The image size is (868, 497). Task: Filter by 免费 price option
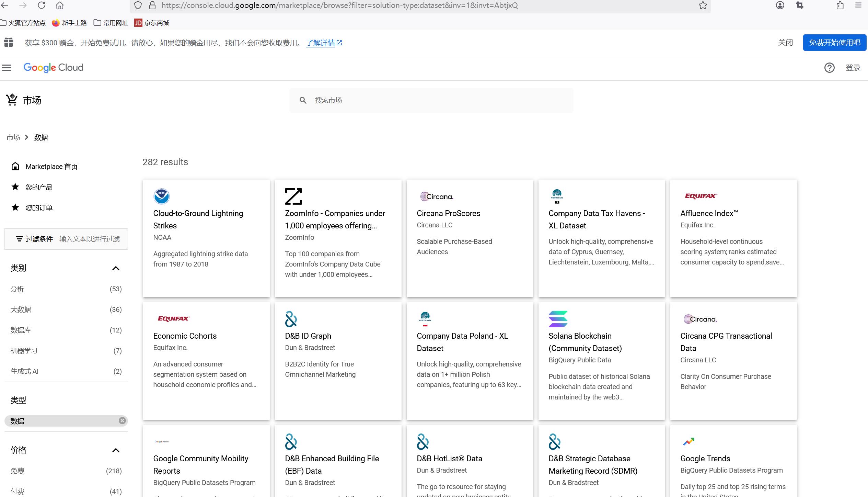66,471
